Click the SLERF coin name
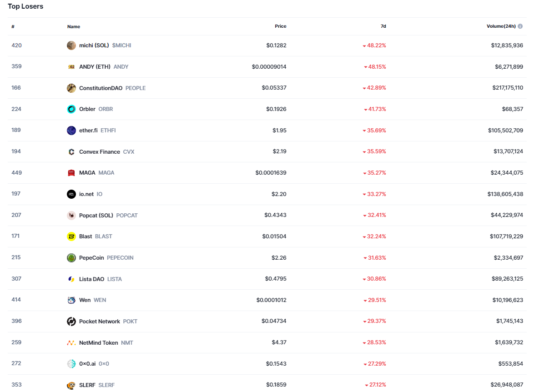Viewport: 539px width, 392px height. pyautogui.click(x=87, y=385)
